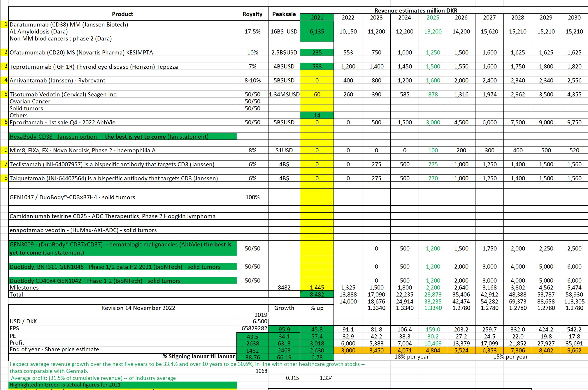This screenshot has height=390, width=588.
Task: Click the 520 value in Mim8 row
Action: coord(574,150)
